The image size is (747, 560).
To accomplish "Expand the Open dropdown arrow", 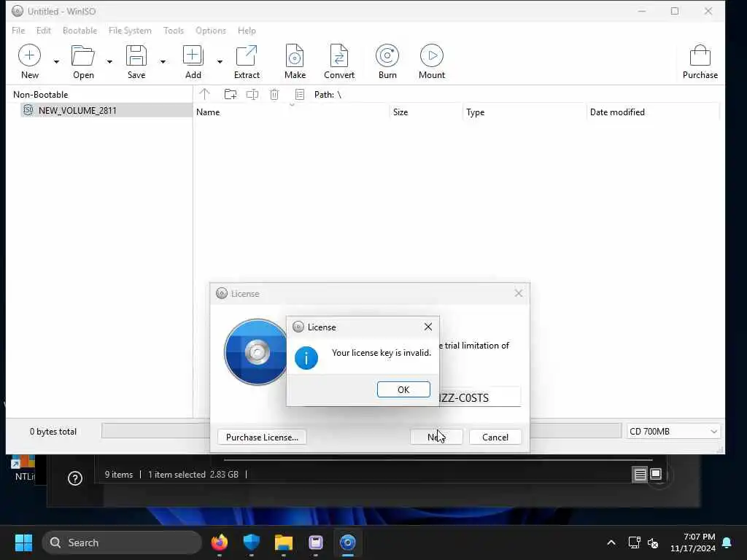I will coord(109,61).
